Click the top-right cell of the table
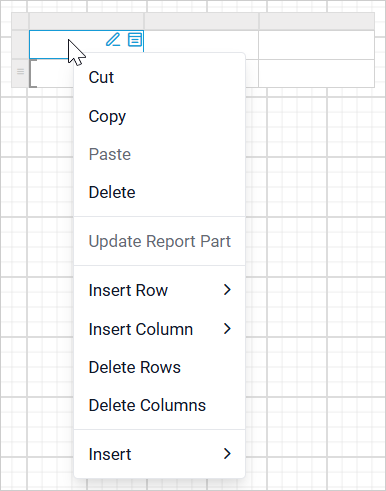386x491 pixels. click(317, 45)
